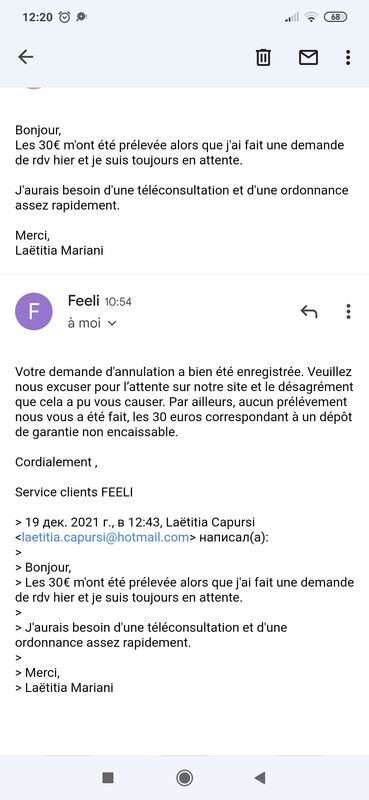Tap the battery indicator showing 68
Screen dimensions: 369x800
(x=335, y=17)
